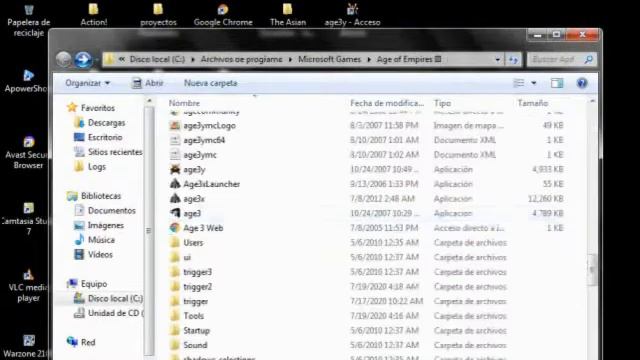This screenshot has height=360, width=640.
Task: Go to Microsoft Games in breadcrumb
Action: [x=329, y=60]
